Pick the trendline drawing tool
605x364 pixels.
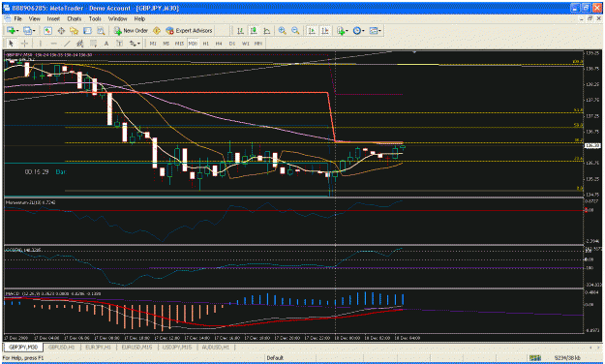tap(67, 44)
